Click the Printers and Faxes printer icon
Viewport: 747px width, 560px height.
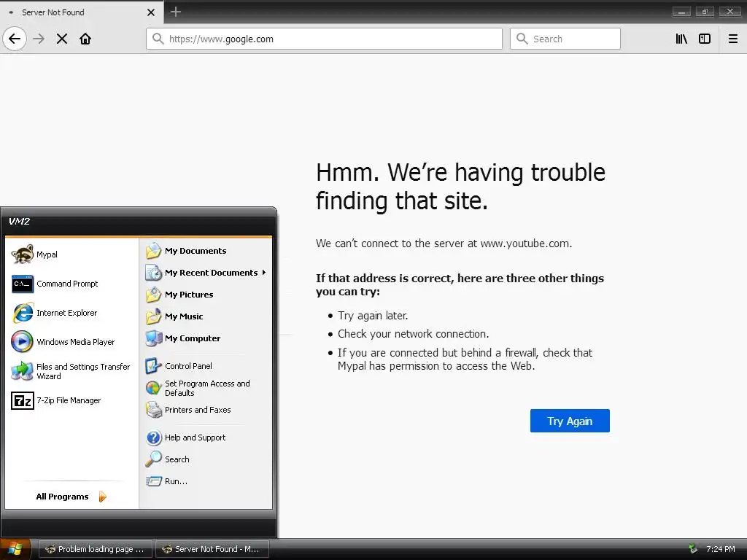point(153,410)
